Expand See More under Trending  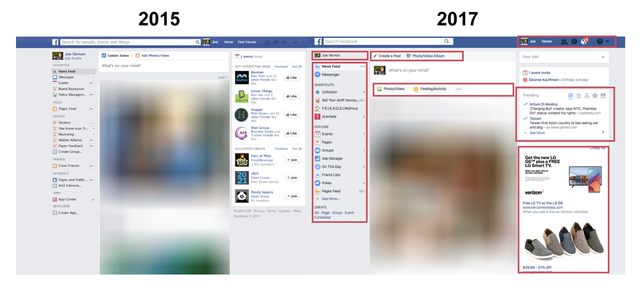pyautogui.click(x=537, y=133)
